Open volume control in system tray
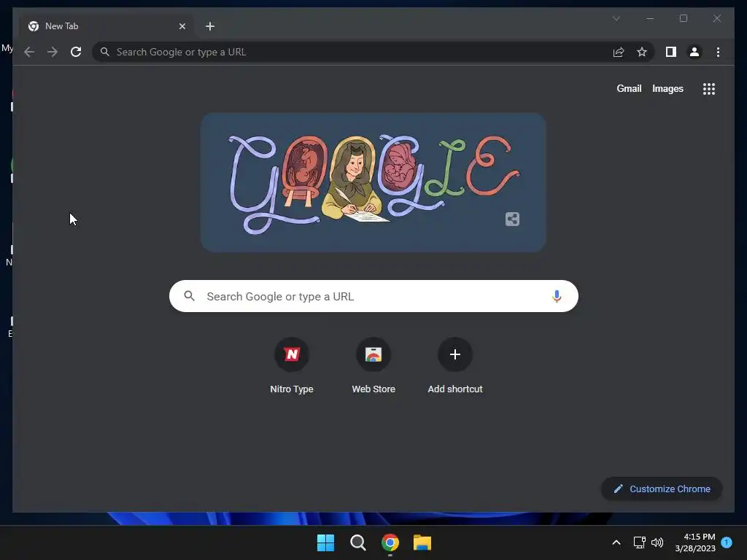This screenshot has width=747, height=560. (x=657, y=542)
